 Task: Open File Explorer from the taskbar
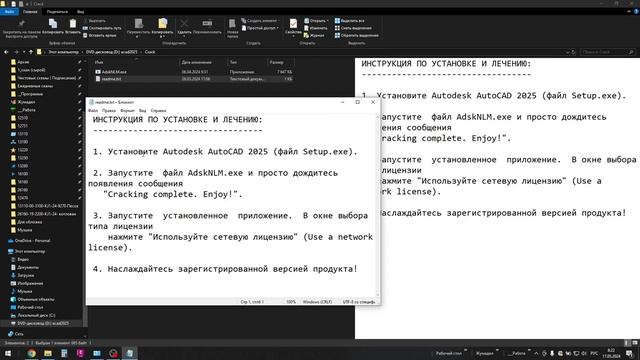point(48,353)
